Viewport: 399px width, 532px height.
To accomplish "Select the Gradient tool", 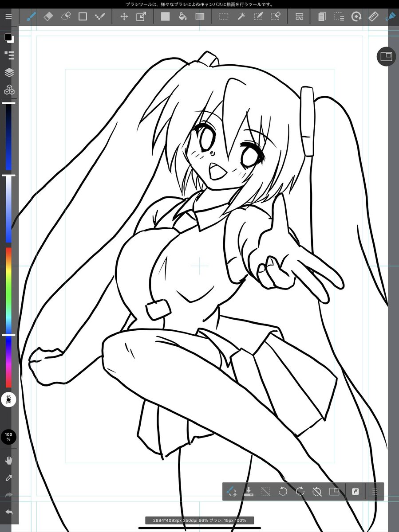I will pos(200,17).
